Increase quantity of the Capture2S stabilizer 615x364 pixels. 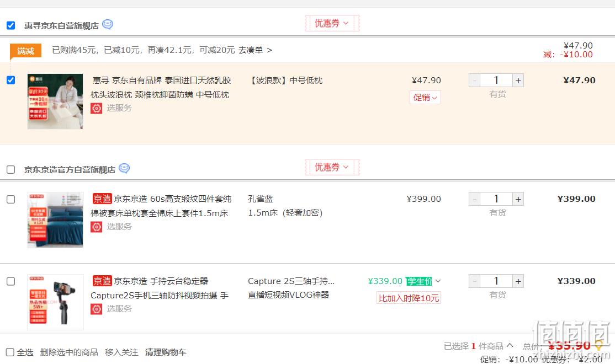tap(518, 281)
